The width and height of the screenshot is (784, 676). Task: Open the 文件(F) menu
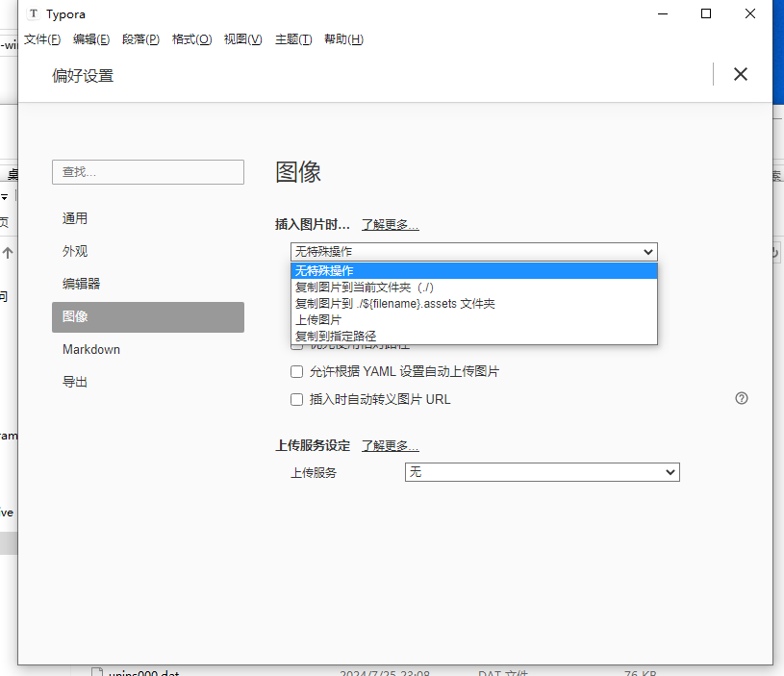coord(42,39)
